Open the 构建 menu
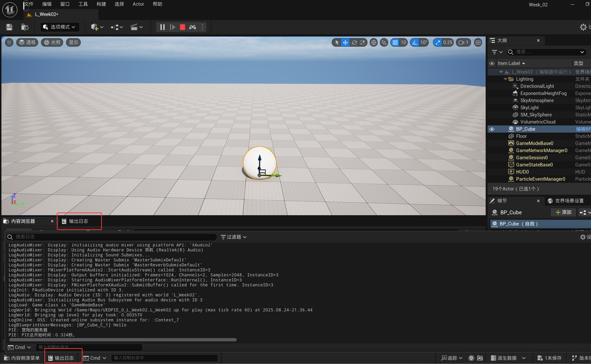The image size is (591, 364). click(101, 4)
